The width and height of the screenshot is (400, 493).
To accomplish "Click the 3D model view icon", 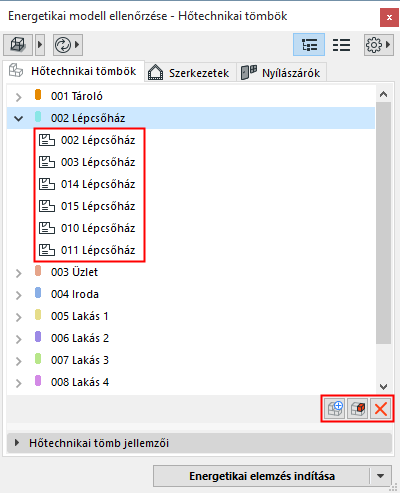I will [x=18, y=45].
